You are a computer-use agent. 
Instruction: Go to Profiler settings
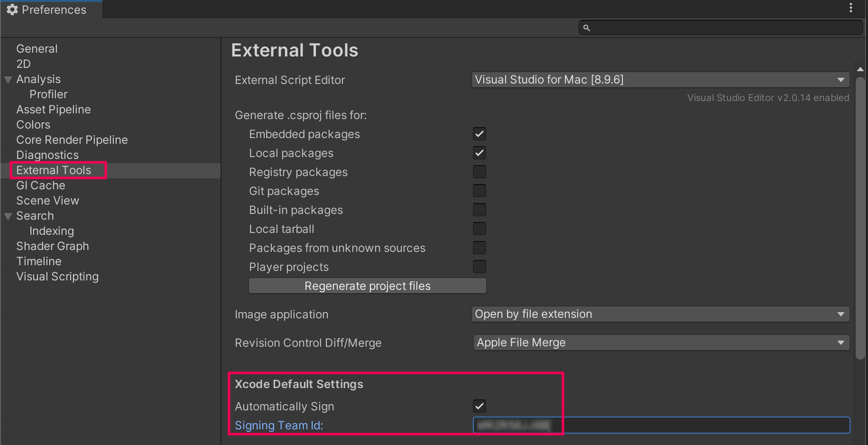pyautogui.click(x=48, y=94)
